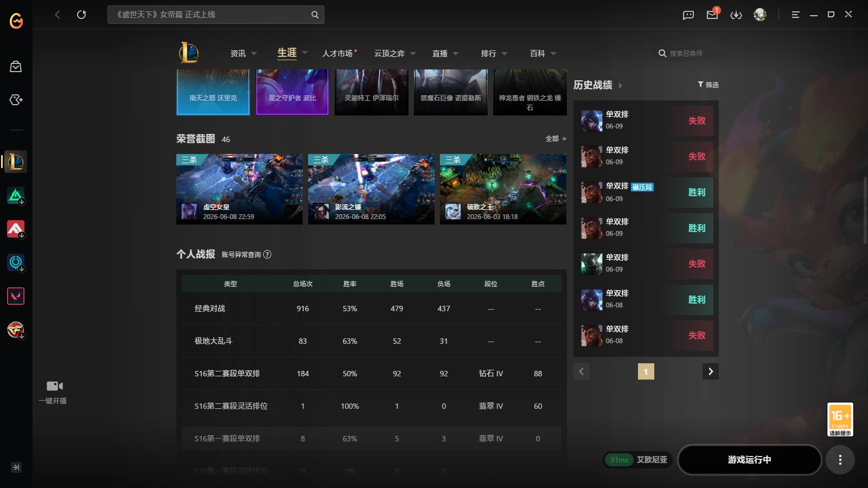The image size is (868, 488).
Task: Open the three-dot more options button
Action: (x=840, y=460)
